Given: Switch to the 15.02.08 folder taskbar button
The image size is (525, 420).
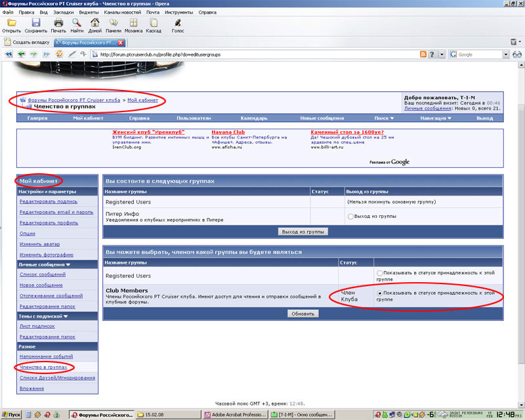Looking at the screenshot, I should pyautogui.click(x=169, y=415).
